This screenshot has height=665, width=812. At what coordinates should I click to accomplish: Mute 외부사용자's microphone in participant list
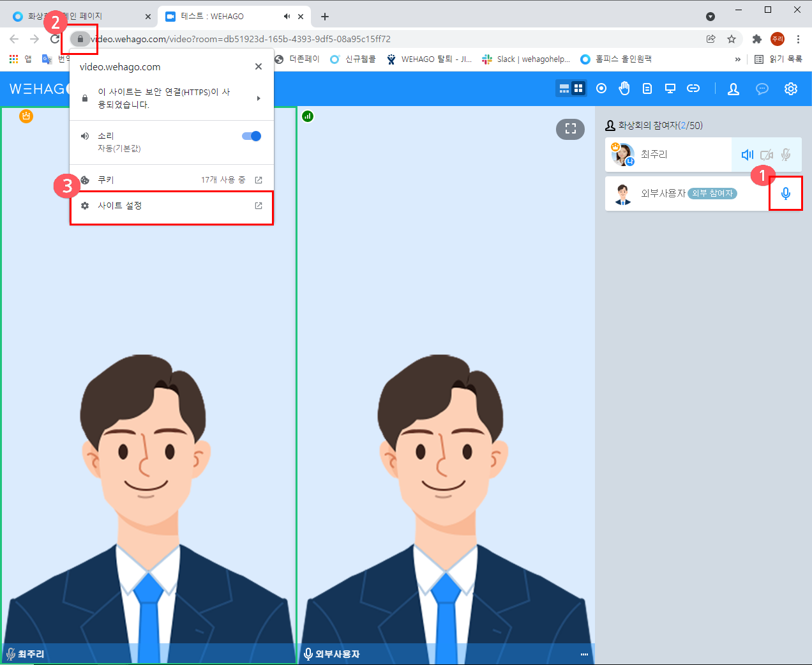(x=786, y=194)
